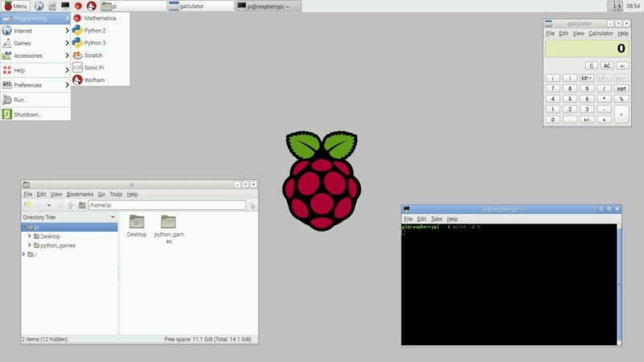This screenshot has height=362, width=644.
Task: Click the AC all-clear button in calculator
Action: [x=607, y=66]
